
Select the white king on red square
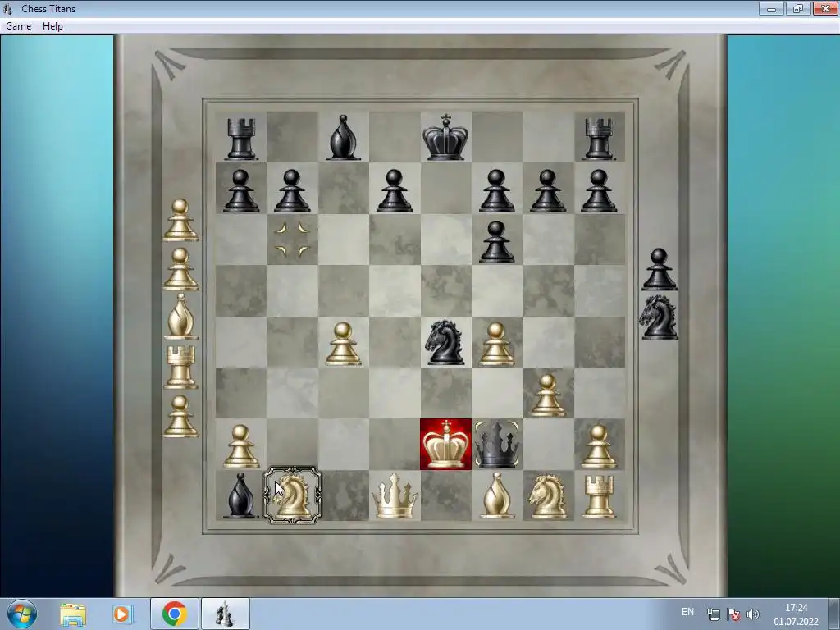tap(445, 445)
